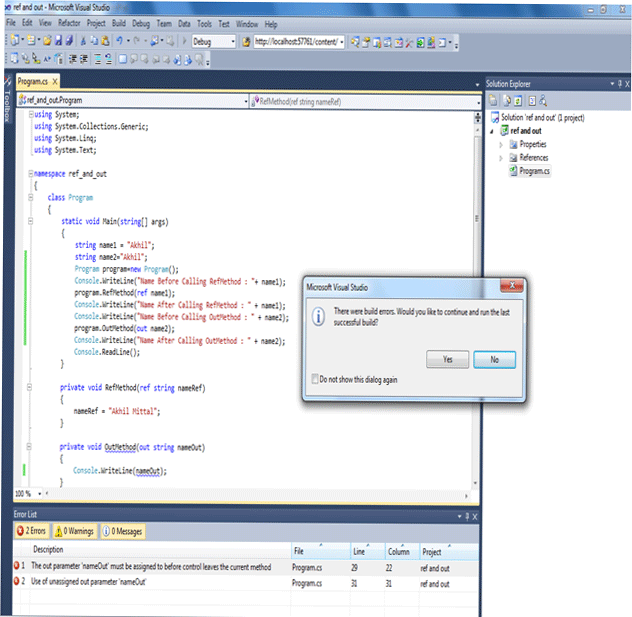Click the Save floppy disk icon

click(58, 40)
